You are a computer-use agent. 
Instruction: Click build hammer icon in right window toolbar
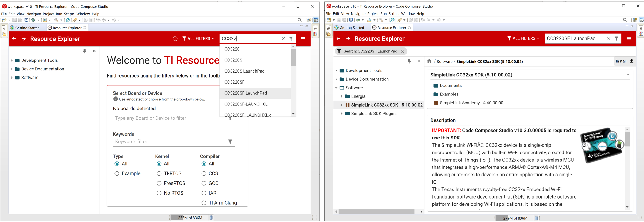pyautogui.click(x=381, y=20)
